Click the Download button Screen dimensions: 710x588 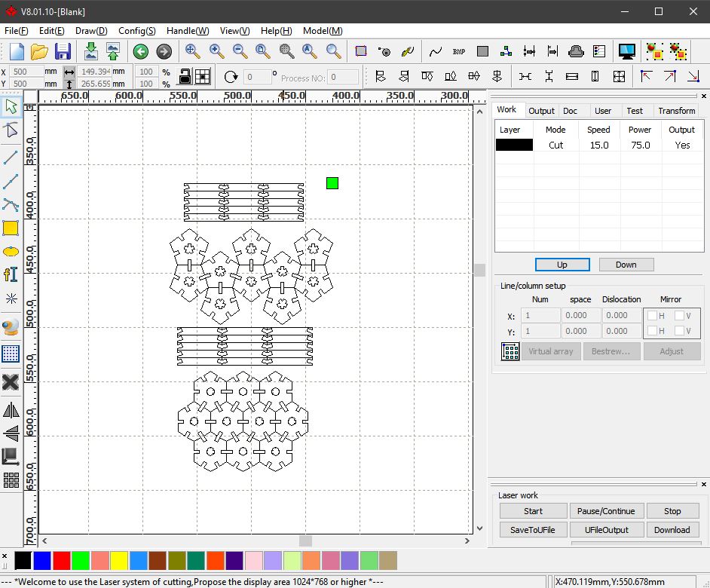672,529
